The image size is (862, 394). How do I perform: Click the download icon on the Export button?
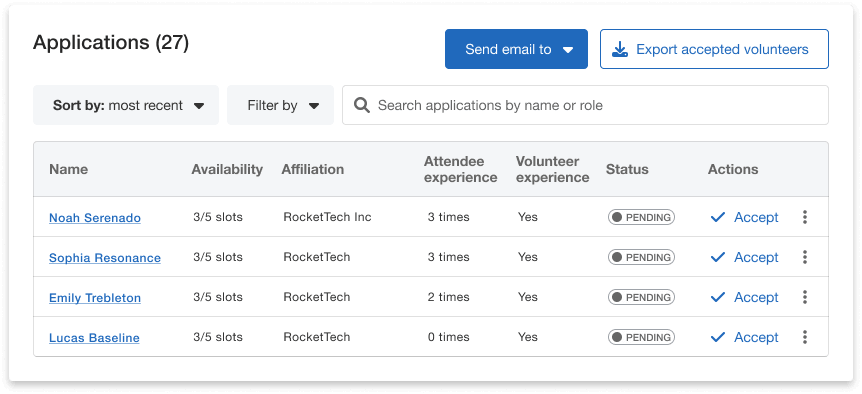620,49
